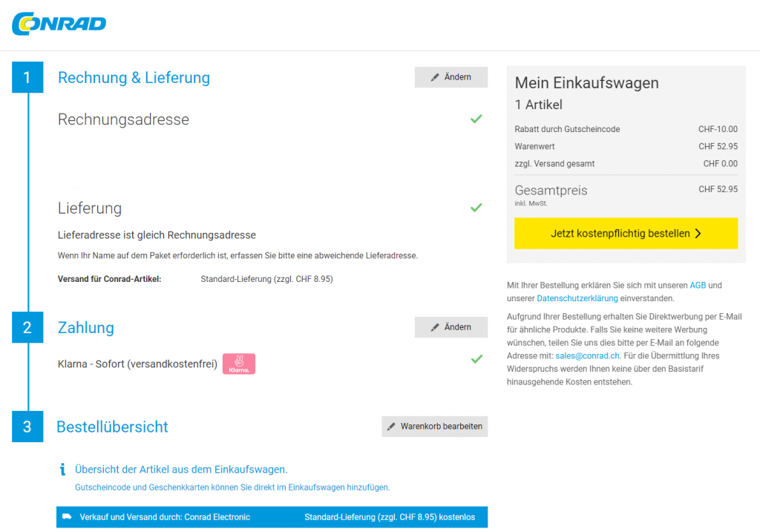Image resolution: width=760 pixels, height=532 pixels.
Task: Open the AGB link
Action: tap(698, 285)
